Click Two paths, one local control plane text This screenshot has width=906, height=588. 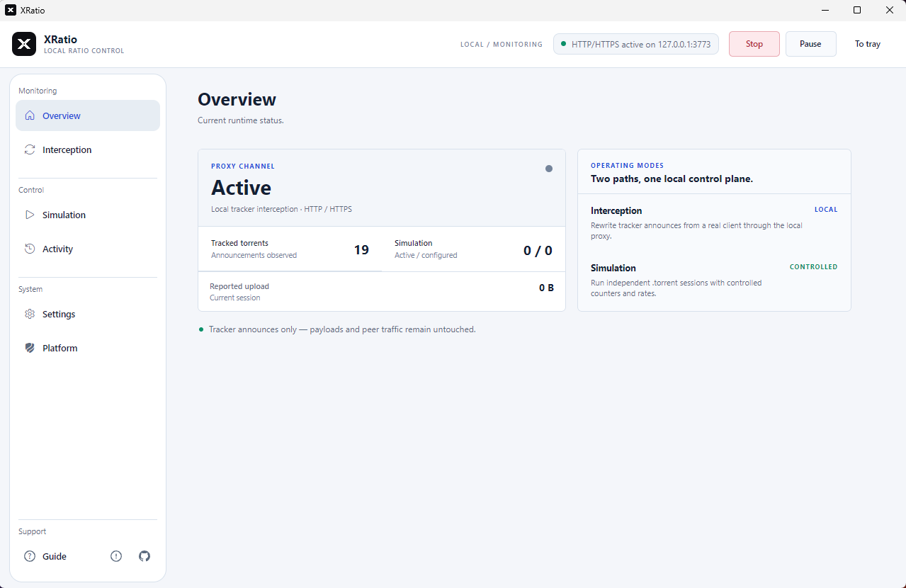pyautogui.click(x=672, y=179)
